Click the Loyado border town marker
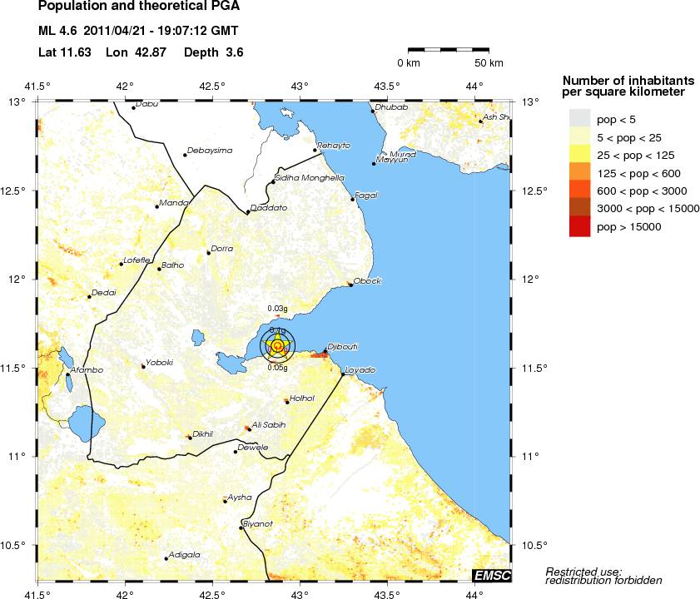 point(343,374)
